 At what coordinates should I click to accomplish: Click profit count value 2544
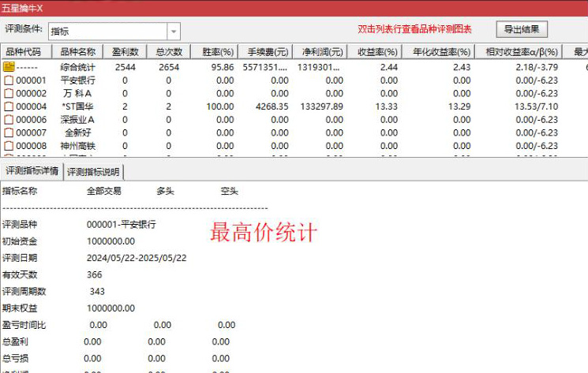pyautogui.click(x=125, y=67)
